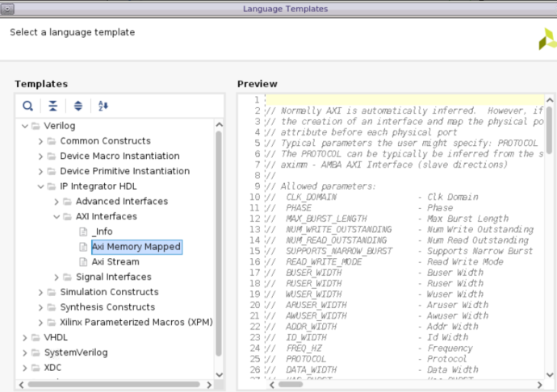Expand the SystemVerilog tree node

point(24,352)
